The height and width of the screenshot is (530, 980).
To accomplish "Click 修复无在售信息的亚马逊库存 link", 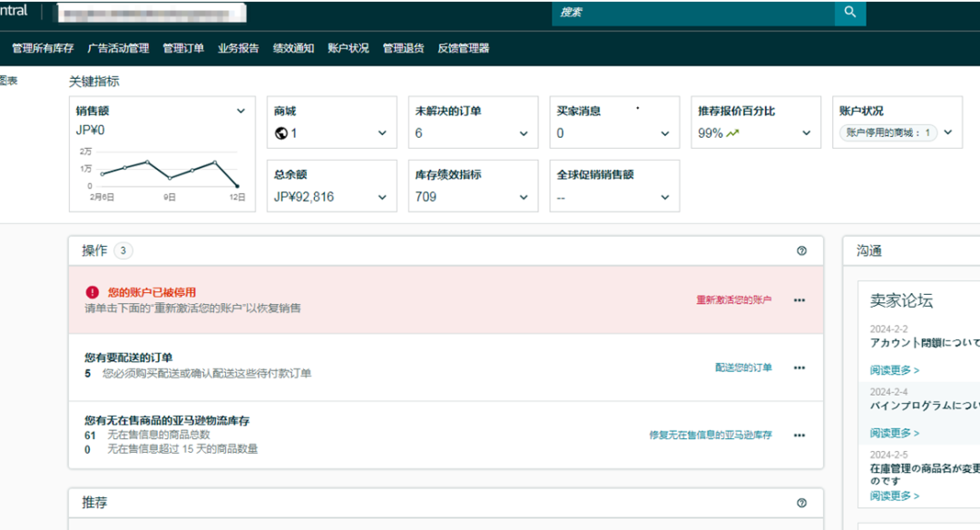I will (710, 435).
